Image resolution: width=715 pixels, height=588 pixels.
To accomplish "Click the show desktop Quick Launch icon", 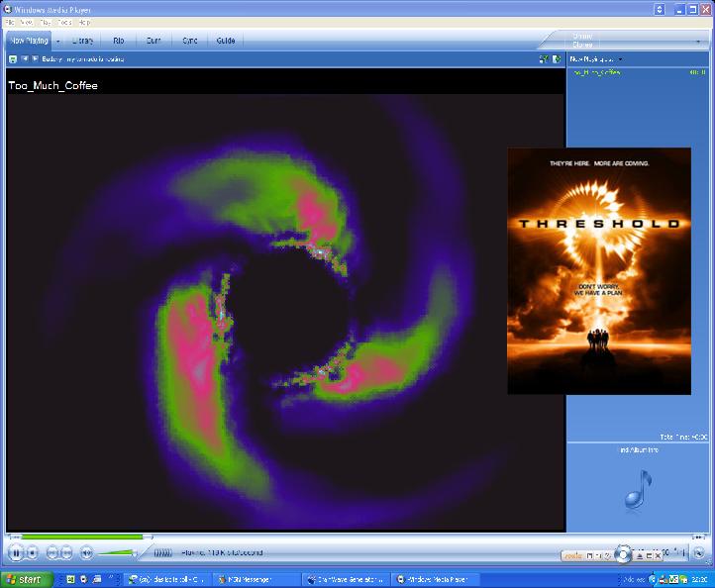I will (97, 579).
